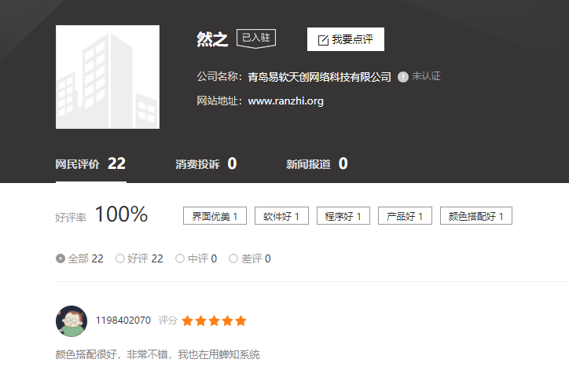Select the 好评 22 radio button
569x392 pixels.
pos(120,258)
